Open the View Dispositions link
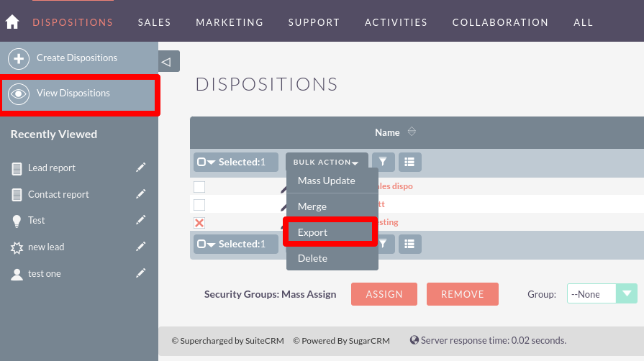The width and height of the screenshot is (644, 361). tap(73, 93)
